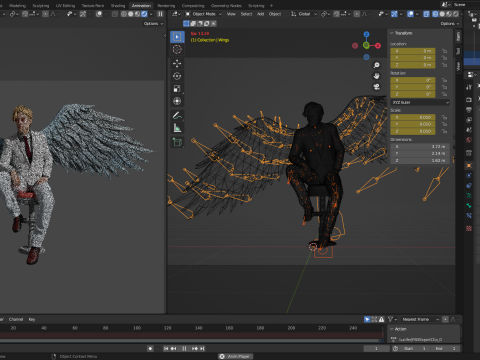Toggle lock on Rotation X

[444, 80]
